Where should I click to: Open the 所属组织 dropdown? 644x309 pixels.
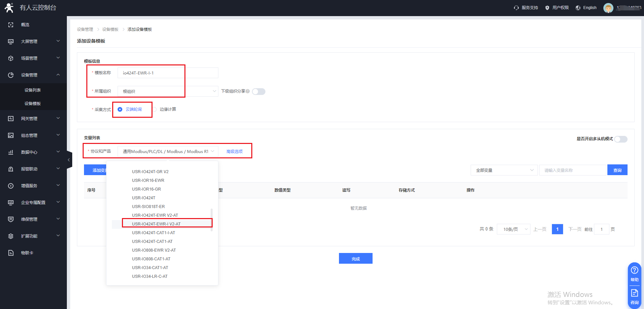[168, 91]
